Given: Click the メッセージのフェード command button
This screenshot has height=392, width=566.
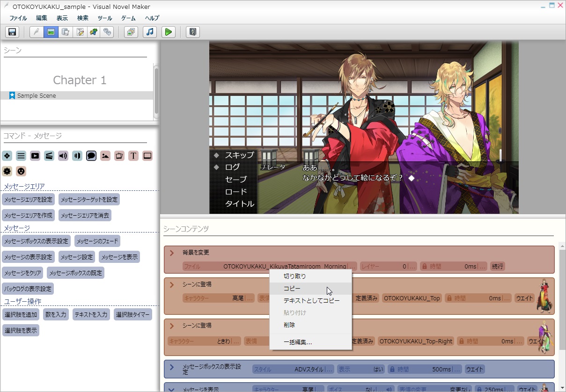Looking at the screenshot, I should click(x=97, y=241).
